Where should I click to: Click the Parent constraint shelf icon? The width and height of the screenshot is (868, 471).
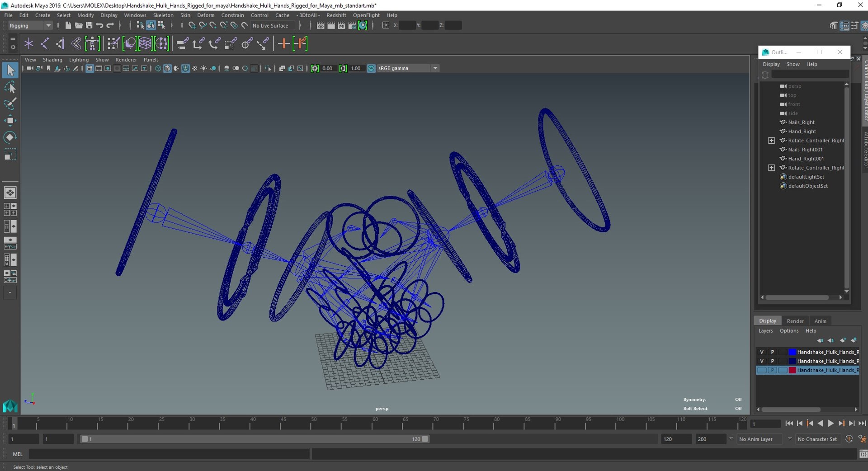[183, 43]
